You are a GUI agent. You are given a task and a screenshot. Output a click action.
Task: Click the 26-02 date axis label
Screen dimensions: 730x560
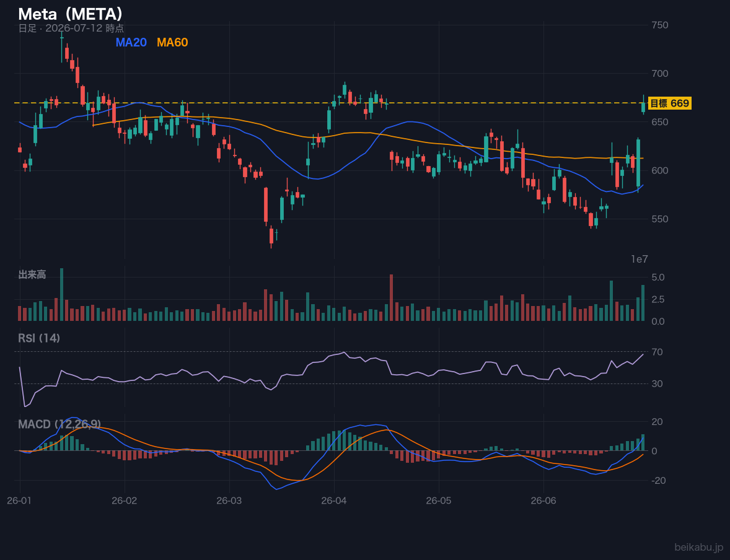[x=125, y=501]
